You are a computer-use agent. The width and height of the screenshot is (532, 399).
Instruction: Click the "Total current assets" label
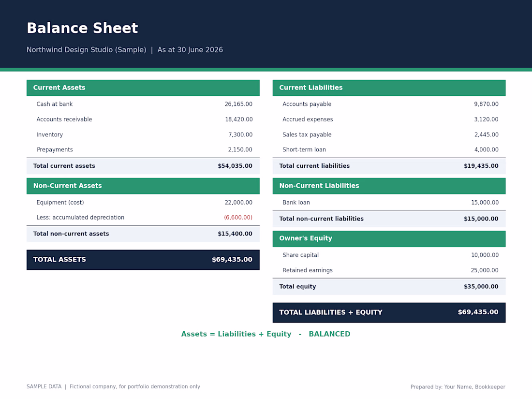coord(64,166)
